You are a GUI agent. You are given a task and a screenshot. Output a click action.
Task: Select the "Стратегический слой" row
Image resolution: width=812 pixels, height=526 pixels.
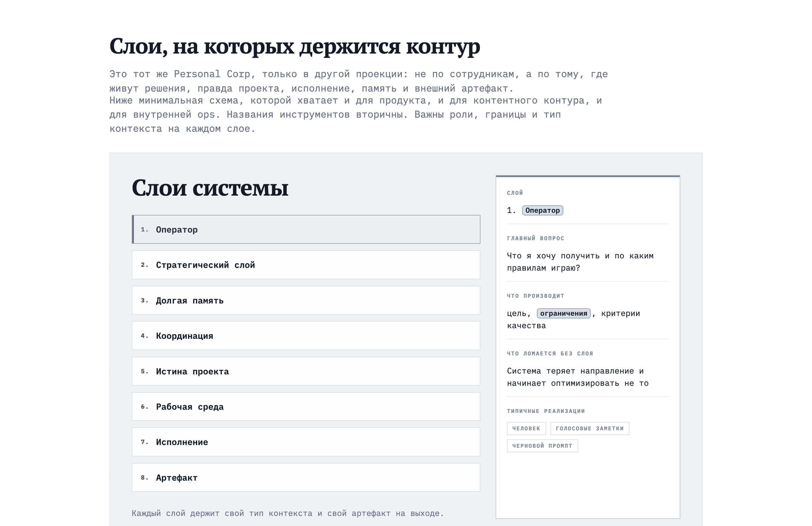coord(306,265)
